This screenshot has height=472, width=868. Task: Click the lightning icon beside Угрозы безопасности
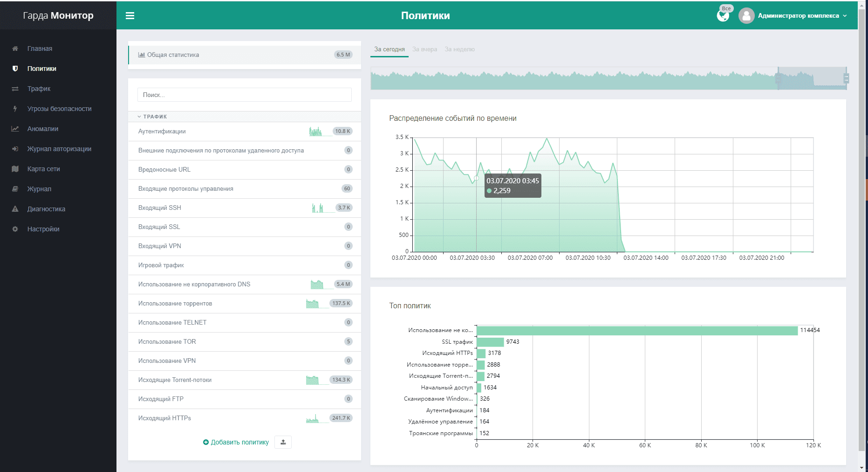click(x=15, y=109)
